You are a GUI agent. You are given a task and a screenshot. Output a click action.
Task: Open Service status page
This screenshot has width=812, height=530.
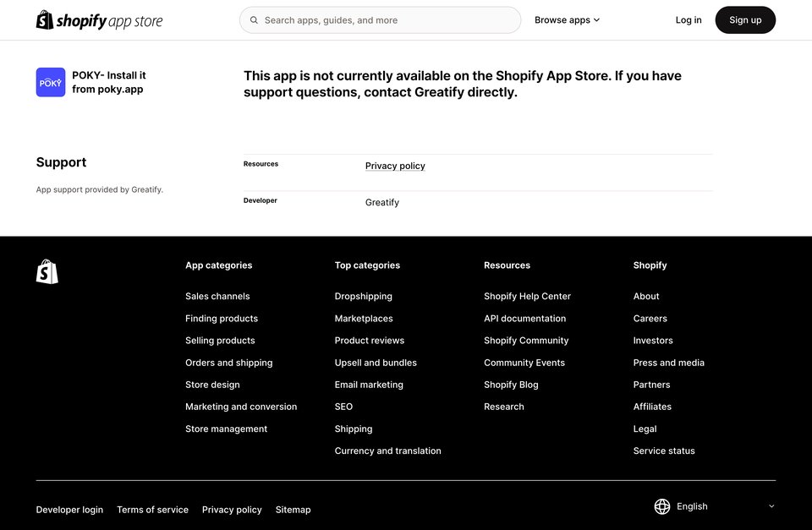click(664, 451)
